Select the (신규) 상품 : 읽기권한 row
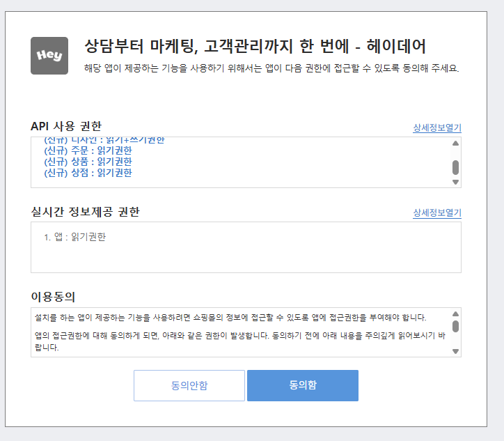The image size is (504, 441). click(x=88, y=162)
